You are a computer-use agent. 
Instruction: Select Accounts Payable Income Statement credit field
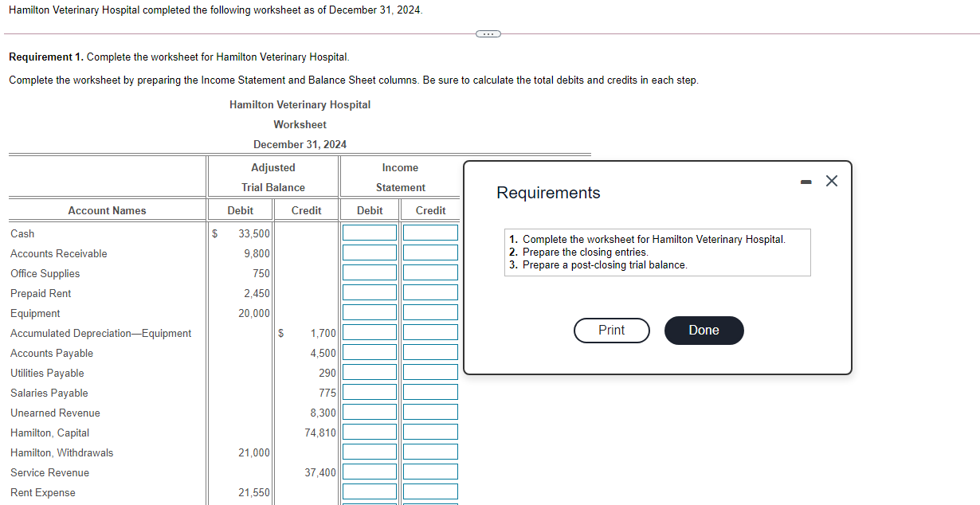430,352
